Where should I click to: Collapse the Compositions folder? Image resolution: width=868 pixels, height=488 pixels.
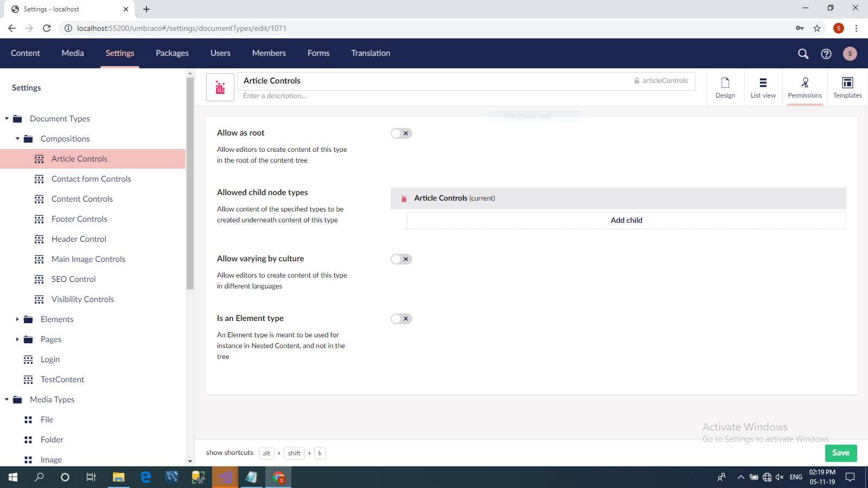[17, 139]
